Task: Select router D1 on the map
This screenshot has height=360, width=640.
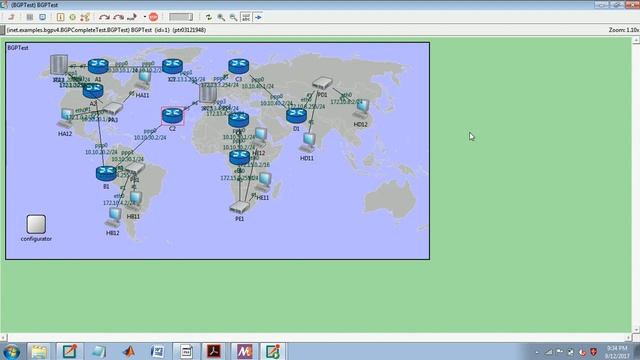Action: point(296,116)
